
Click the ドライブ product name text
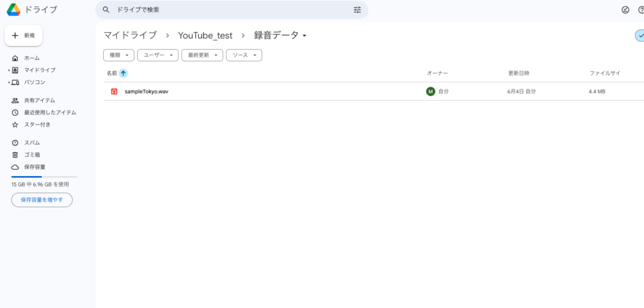[41, 9]
